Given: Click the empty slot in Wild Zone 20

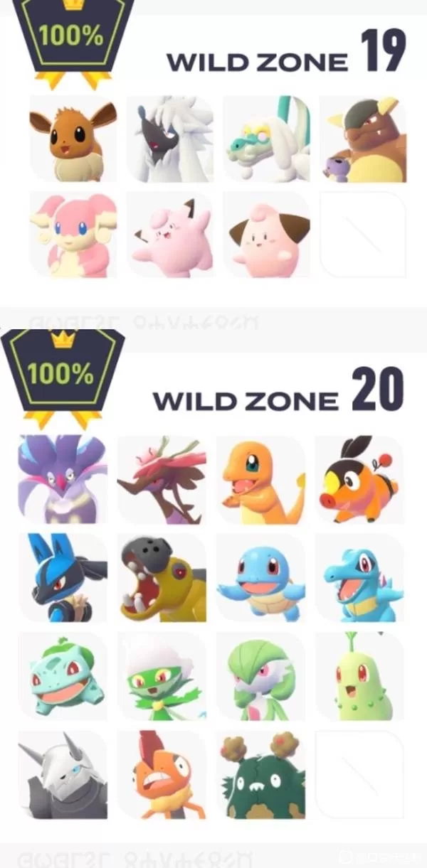Looking at the screenshot, I should (359, 774).
